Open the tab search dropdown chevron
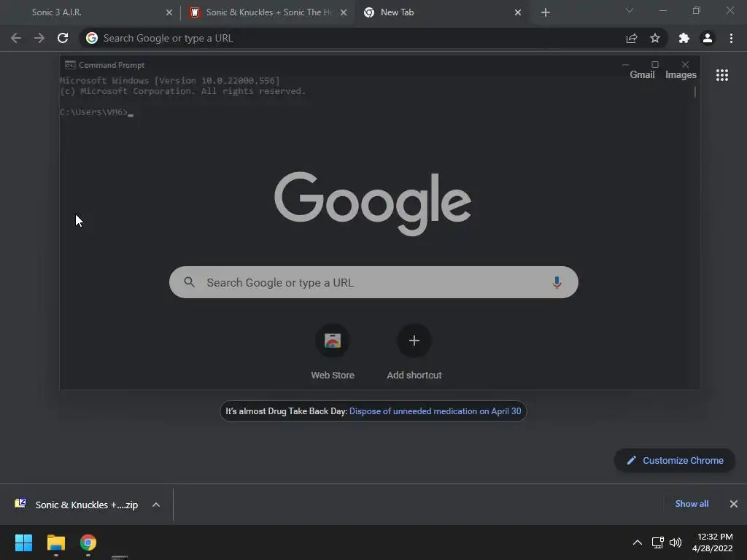747x560 pixels. [x=630, y=10]
